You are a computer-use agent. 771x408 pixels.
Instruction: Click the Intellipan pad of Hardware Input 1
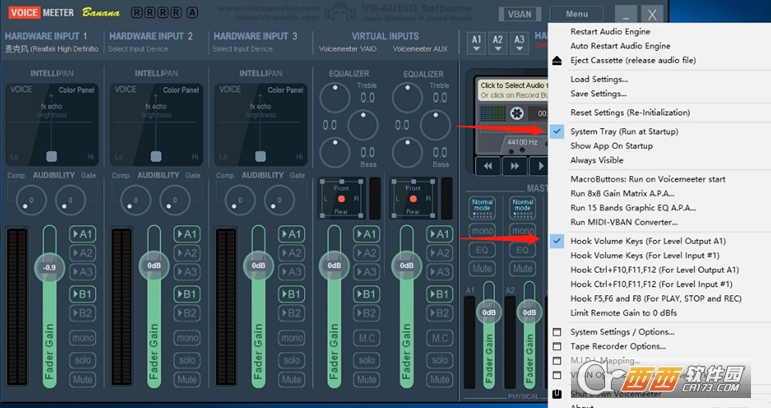pyautogui.click(x=52, y=124)
